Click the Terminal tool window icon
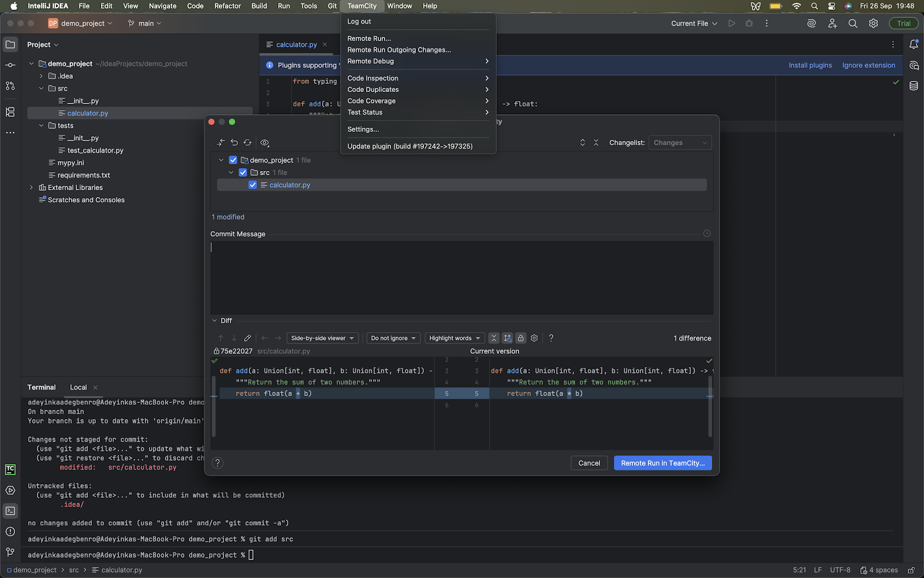924x578 pixels. (x=10, y=511)
